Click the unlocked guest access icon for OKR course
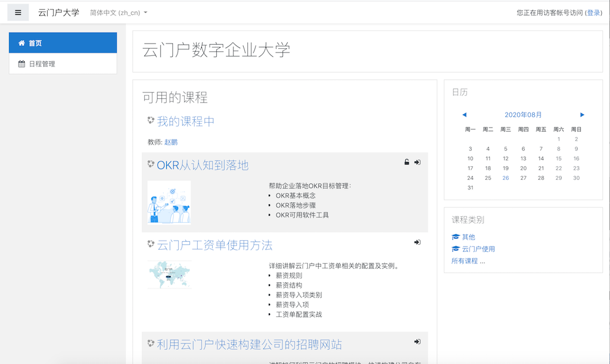The width and height of the screenshot is (610, 364). (x=406, y=162)
